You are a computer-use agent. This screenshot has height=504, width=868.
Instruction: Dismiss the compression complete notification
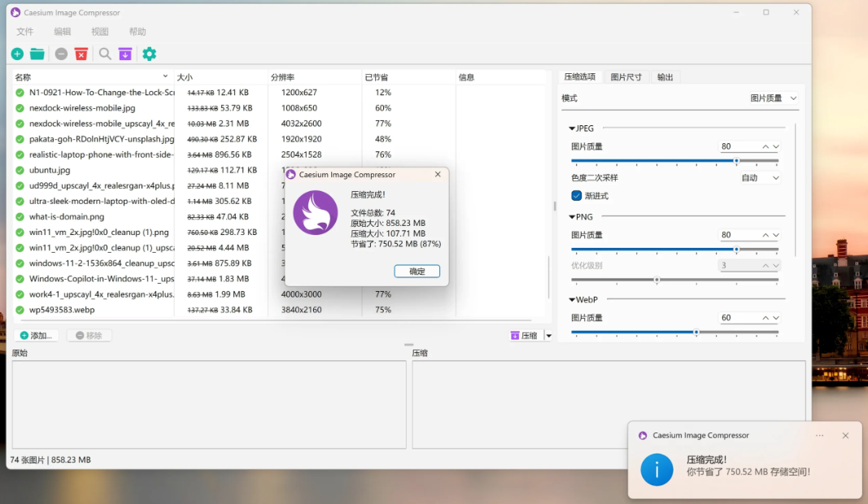coord(845,436)
